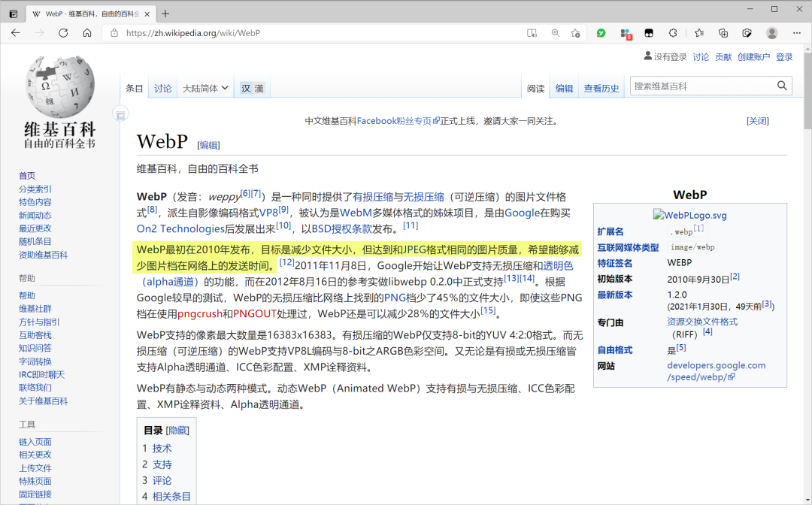Open the browser profile avatar icon
The image size is (812, 505).
point(771,33)
